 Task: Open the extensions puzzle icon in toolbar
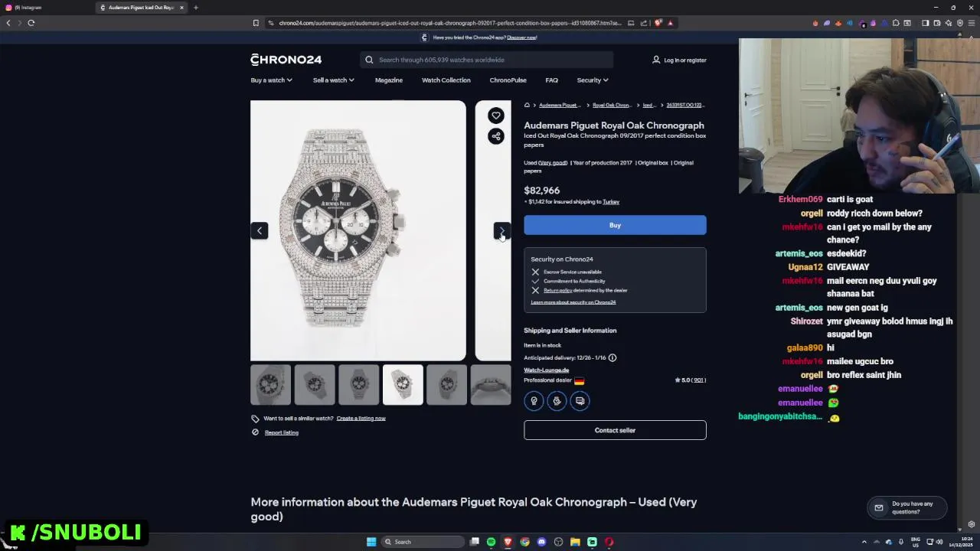(x=896, y=23)
